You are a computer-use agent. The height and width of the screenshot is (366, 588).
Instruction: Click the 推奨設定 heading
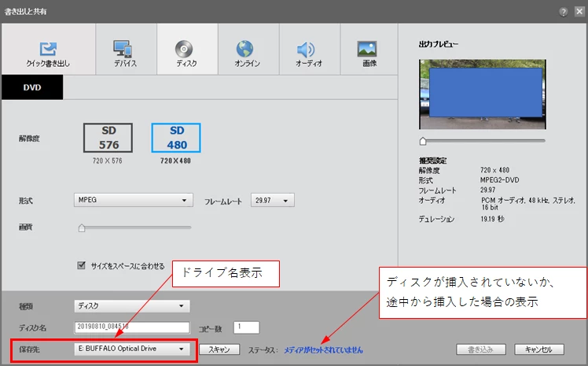(x=433, y=161)
